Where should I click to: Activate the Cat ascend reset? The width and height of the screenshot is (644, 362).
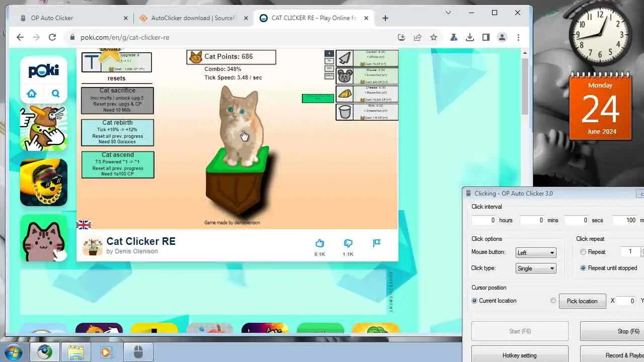117,164
